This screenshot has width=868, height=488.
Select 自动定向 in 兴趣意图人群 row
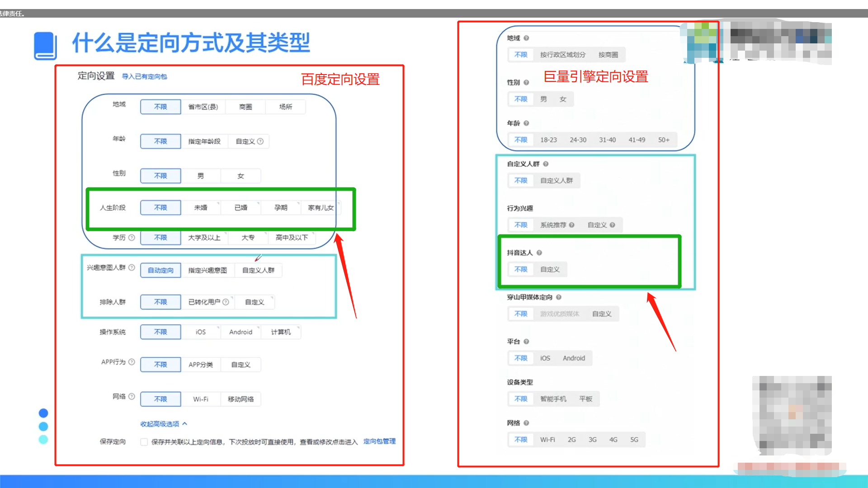pyautogui.click(x=160, y=270)
